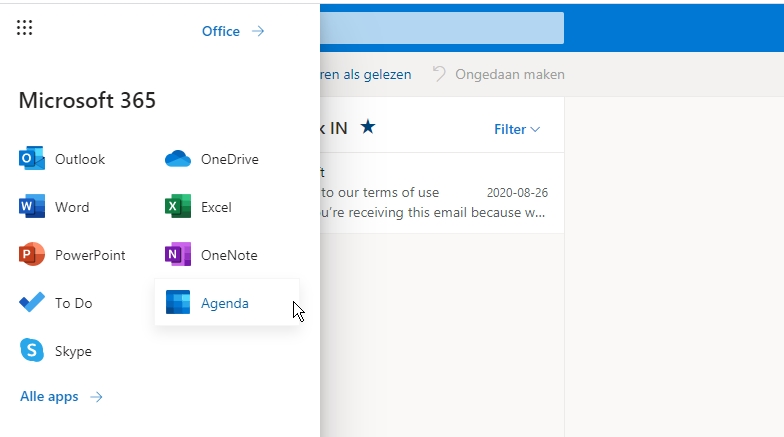
Task: Select the Agenda text label
Action: [x=225, y=303]
